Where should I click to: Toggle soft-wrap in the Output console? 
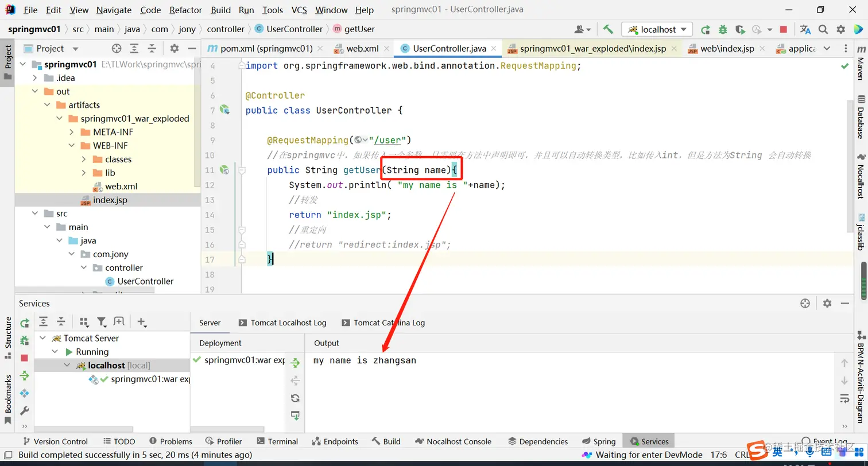pos(844,398)
